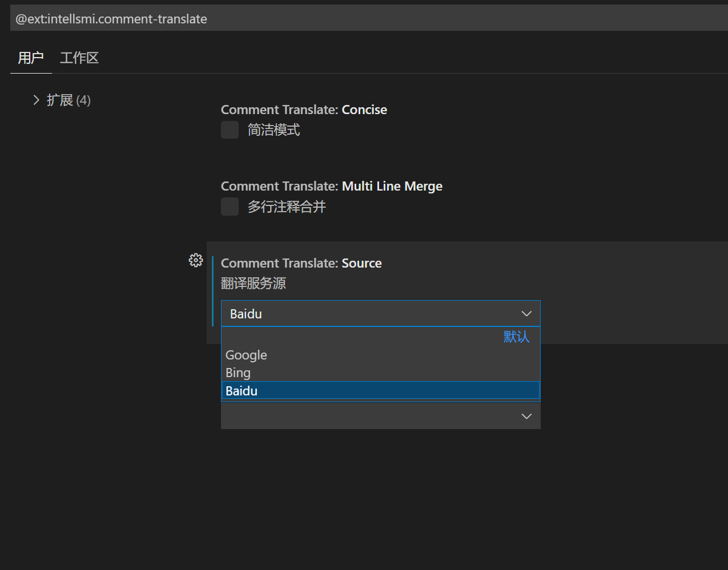Click the chevron arrow of the empty dropdown

[526, 416]
